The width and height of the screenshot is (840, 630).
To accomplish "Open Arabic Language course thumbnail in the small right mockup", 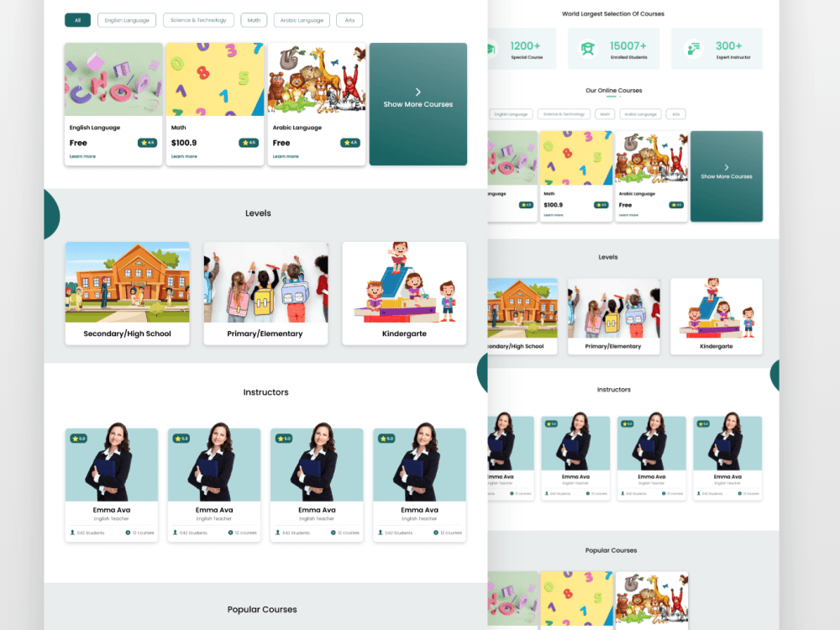I will [x=652, y=158].
